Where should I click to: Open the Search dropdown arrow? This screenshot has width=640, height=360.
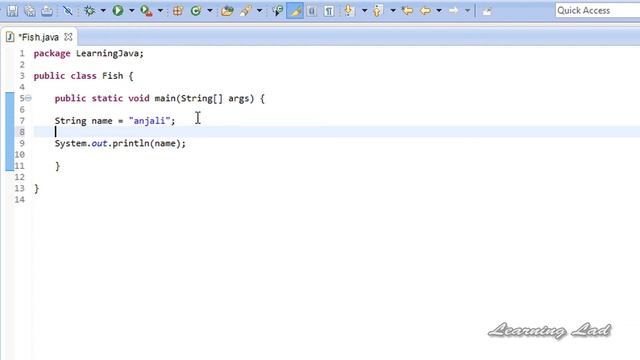(259, 11)
